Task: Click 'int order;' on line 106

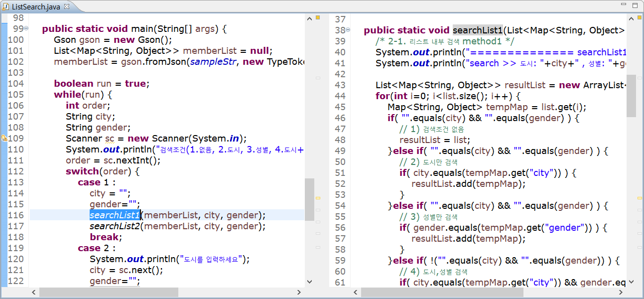Action: point(88,105)
